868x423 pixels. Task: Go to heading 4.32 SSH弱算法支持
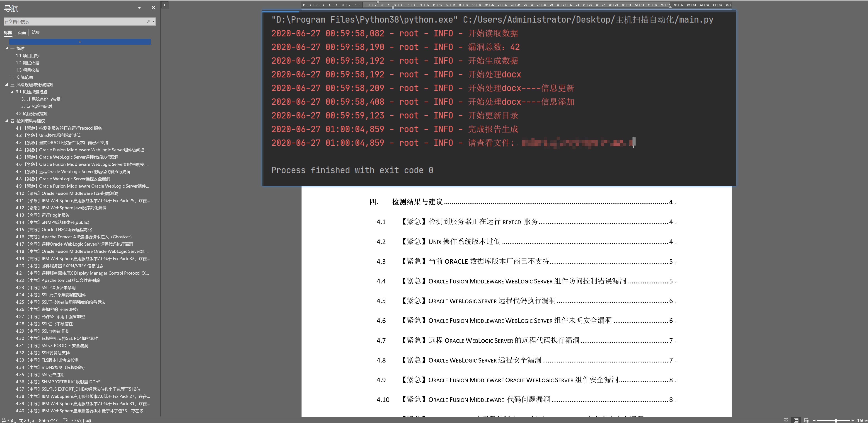coord(43,353)
